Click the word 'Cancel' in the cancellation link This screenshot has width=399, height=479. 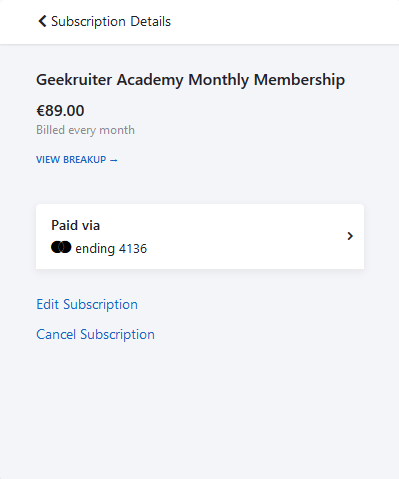coord(56,334)
